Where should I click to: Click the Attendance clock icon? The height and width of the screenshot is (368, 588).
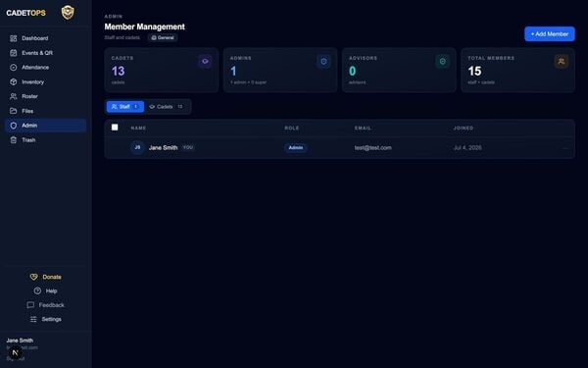(x=14, y=67)
